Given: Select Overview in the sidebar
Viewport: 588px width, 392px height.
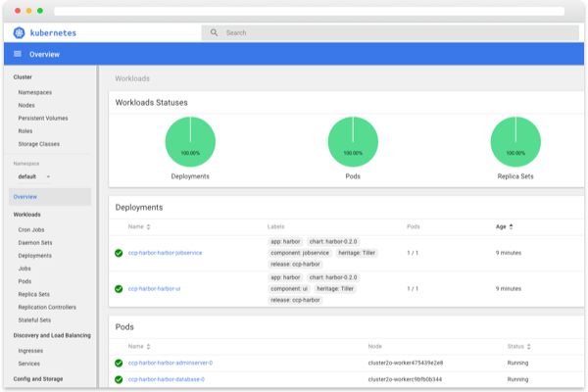Looking at the screenshot, I should pos(50,197).
